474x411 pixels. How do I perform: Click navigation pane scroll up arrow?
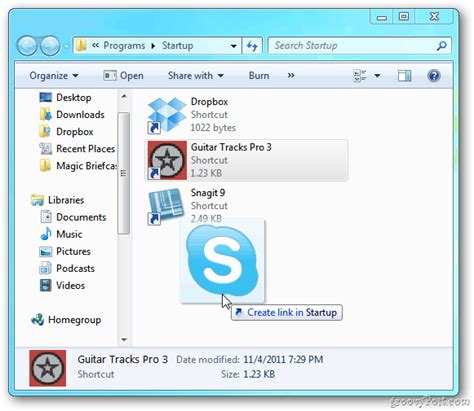click(x=124, y=97)
